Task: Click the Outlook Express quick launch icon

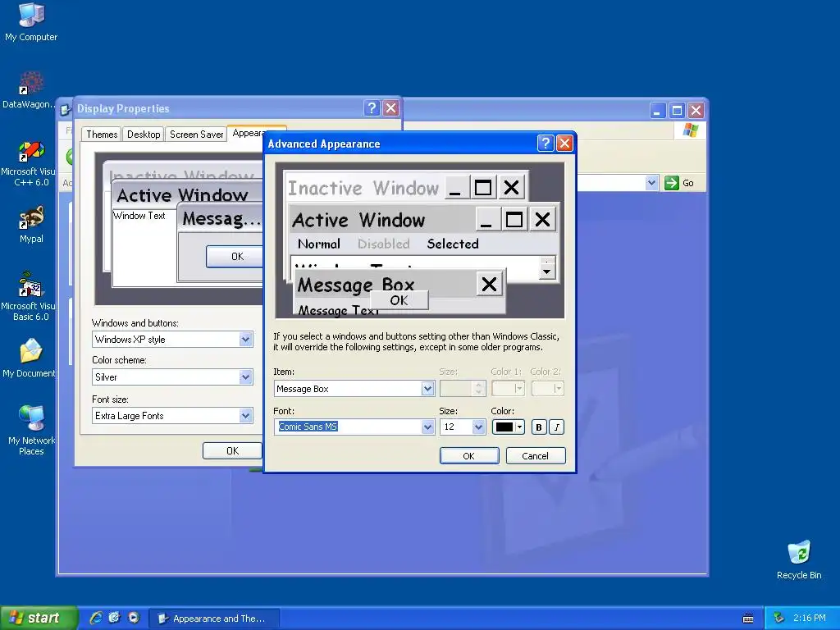Action: (x=115, y=618)
